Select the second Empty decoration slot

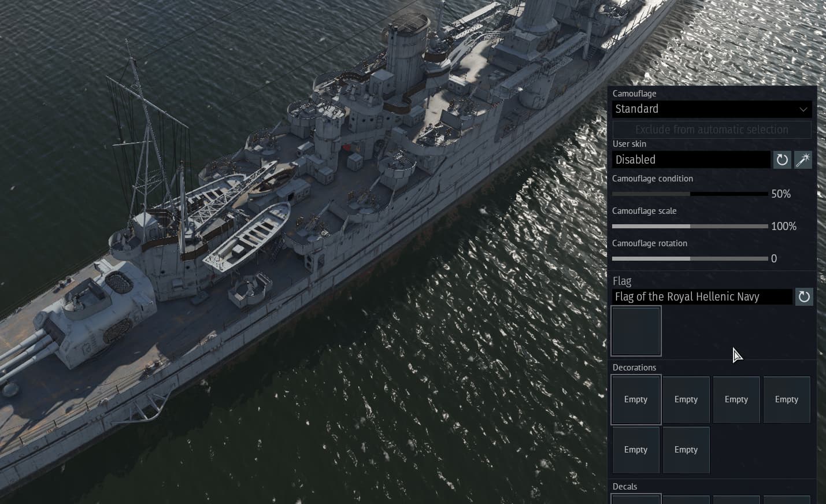(686, 399)
